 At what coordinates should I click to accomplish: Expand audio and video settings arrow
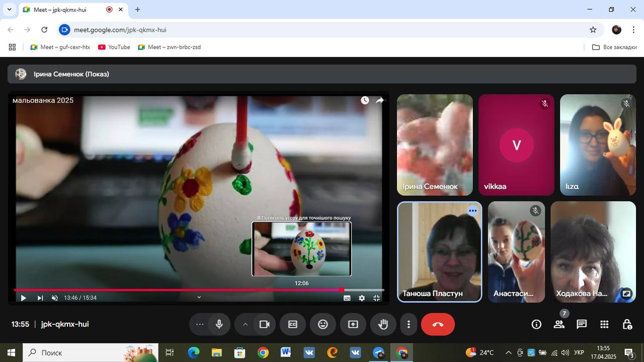click(246, 324)
